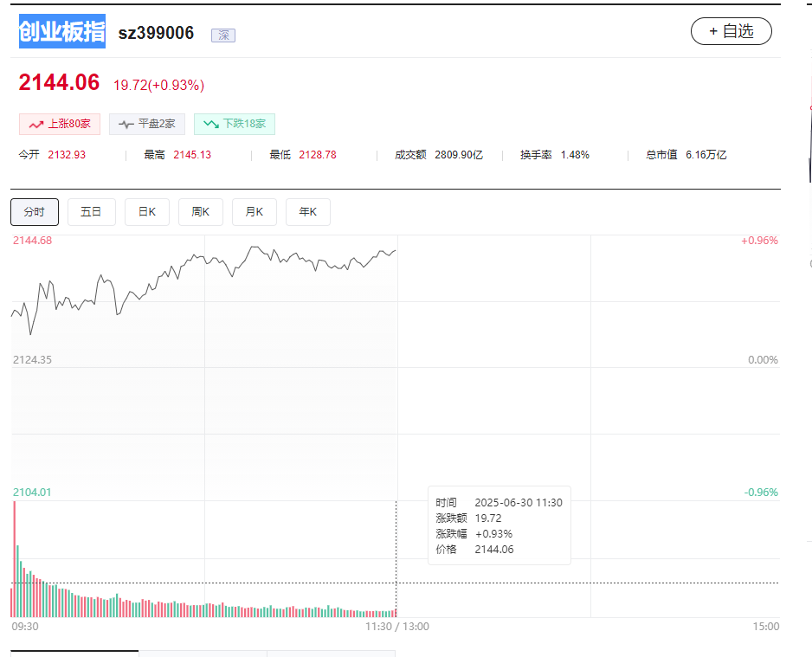Add index to watchlist with +自选
Image resolution: width=812 pixels, height=657 pixels.
pos(731,31)
